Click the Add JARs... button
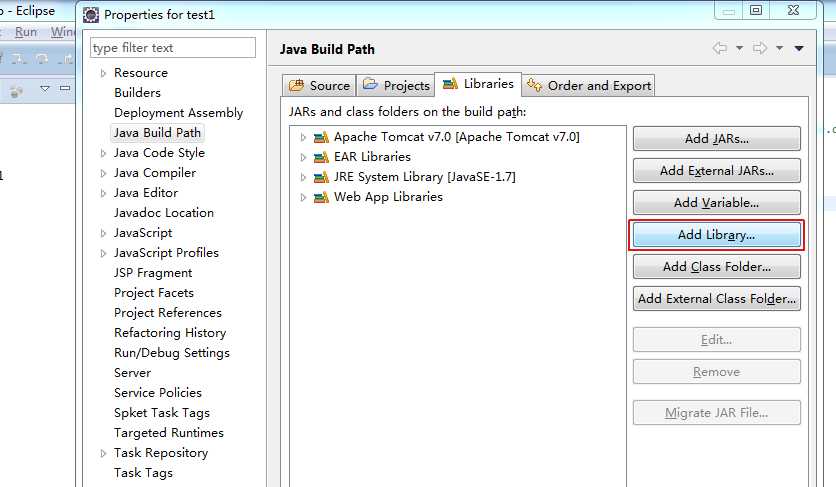 pos(717,139)
